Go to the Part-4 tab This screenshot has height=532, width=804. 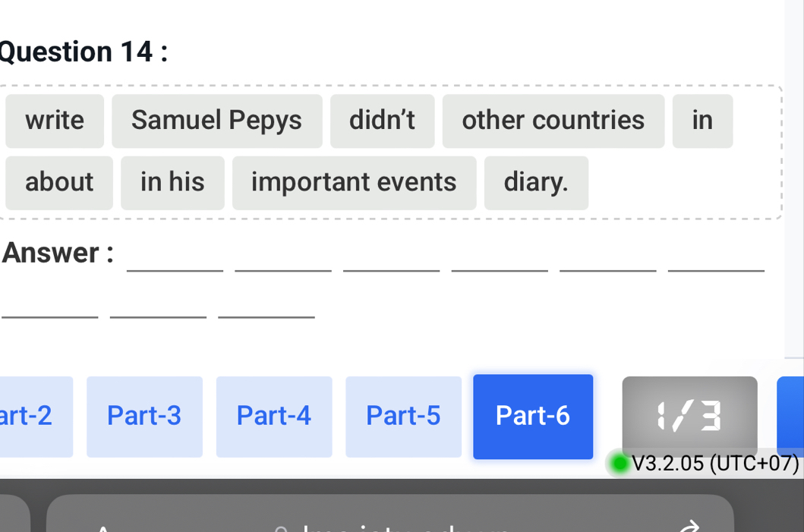pos(274,417)
